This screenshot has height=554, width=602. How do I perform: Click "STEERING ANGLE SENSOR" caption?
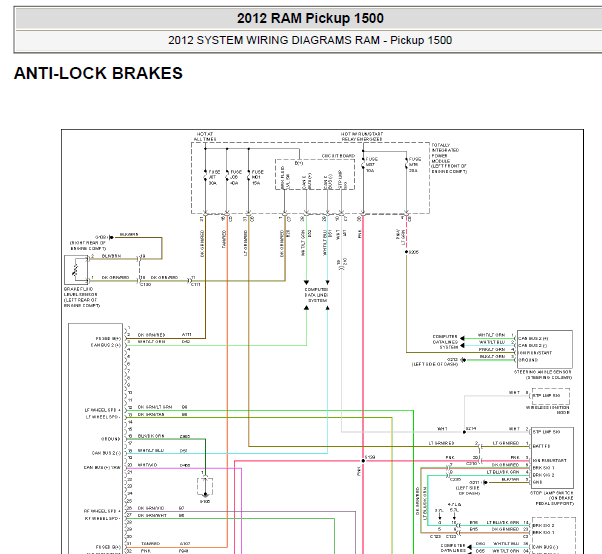pyautogui.click(x=543, y=372)
